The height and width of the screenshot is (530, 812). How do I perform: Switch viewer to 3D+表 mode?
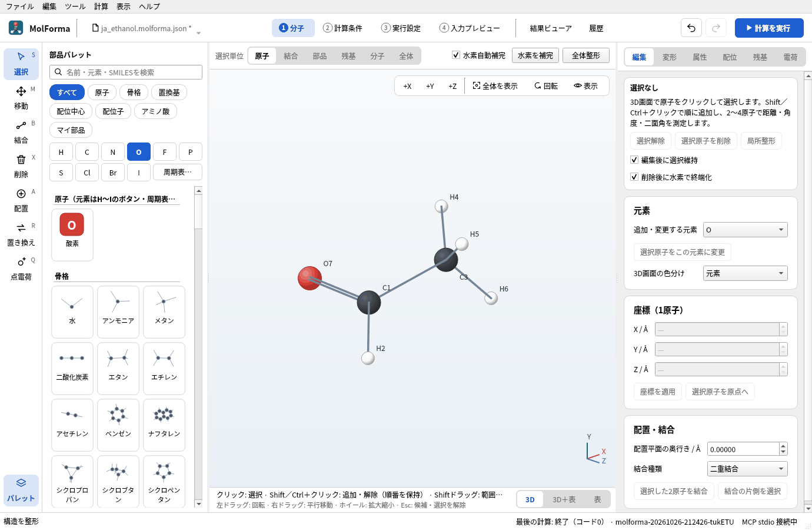click(x=564, y=499)
